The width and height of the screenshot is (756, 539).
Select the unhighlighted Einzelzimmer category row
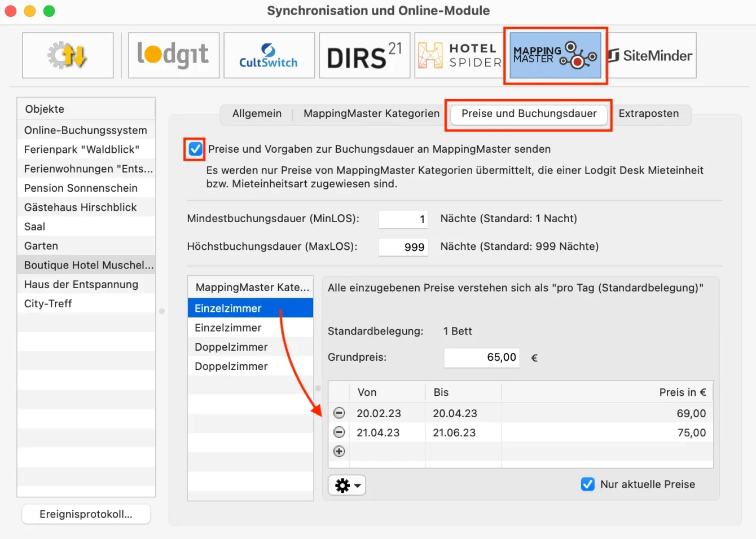coord(250,328)
